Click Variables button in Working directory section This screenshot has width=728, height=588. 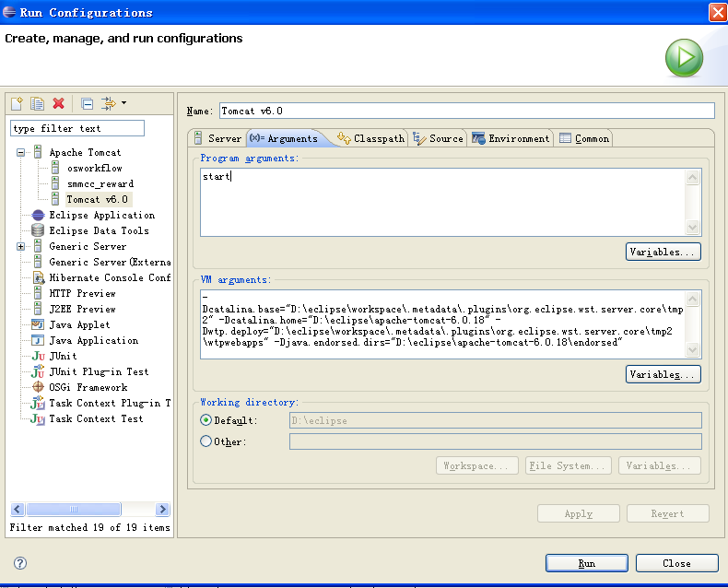click(x=659, y=465)
